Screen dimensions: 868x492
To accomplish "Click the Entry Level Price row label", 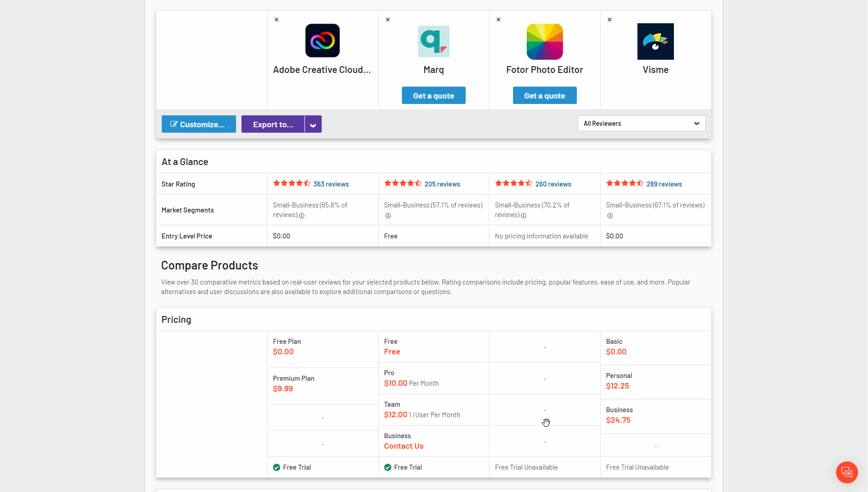I will (x=187, y=236).
